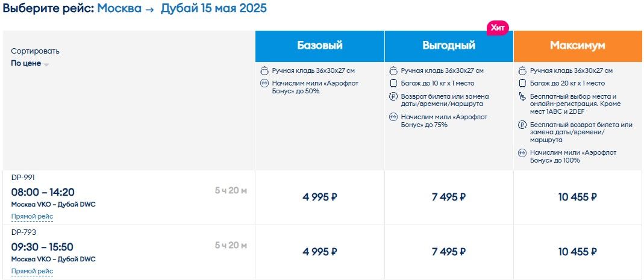
Task: Click 10 kg baggage suitcase icon
Action: point(393,83)
